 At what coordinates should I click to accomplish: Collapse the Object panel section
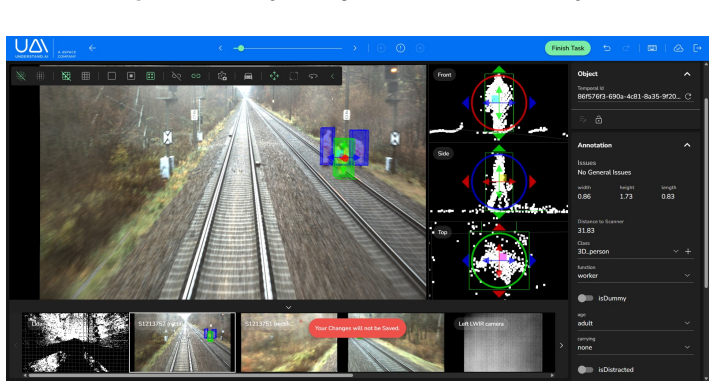687,74
